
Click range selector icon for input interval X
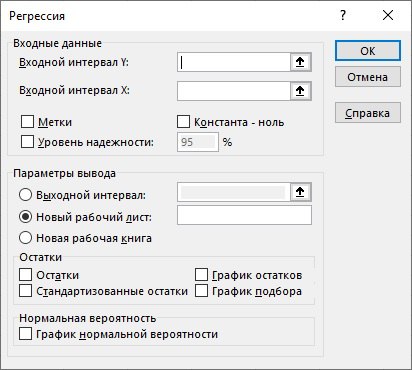[x=300, y=91]
